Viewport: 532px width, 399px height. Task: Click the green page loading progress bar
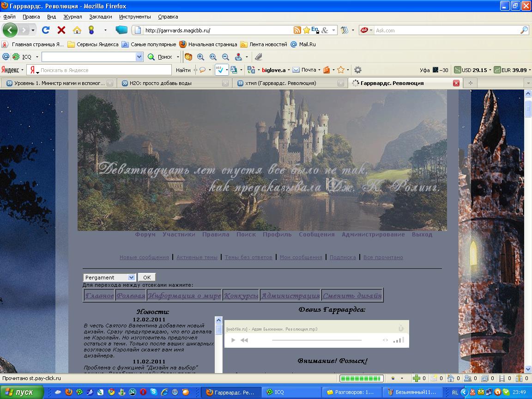(x=361, y=378)
